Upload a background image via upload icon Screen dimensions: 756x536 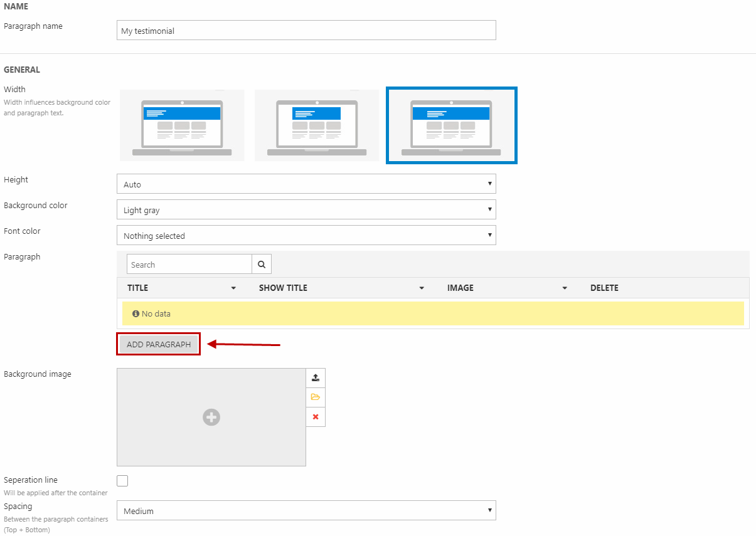pos(316,378)
